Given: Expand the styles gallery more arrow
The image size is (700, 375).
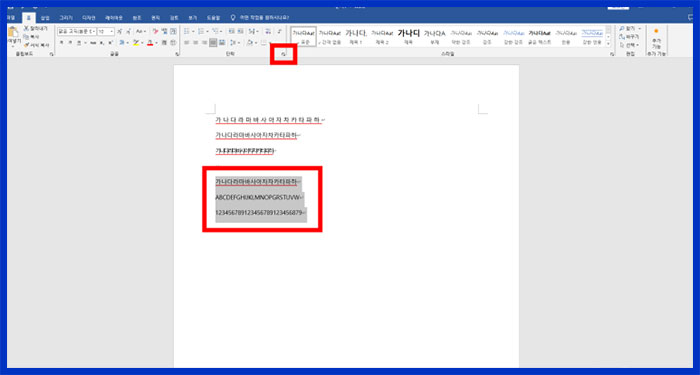Looking at the screenshot, I should [x=608, y=44].
